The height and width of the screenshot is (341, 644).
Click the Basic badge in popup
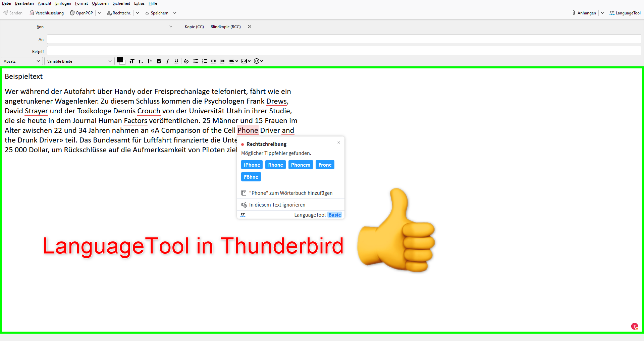click(x=334, y=215)
